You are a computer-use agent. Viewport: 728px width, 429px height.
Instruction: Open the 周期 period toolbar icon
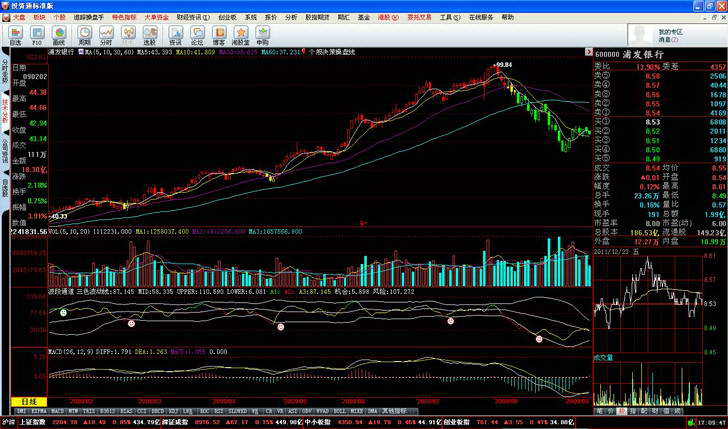(x=84, y=35)
